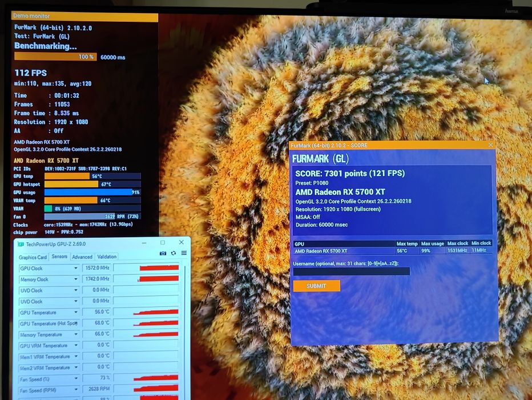The image size is (532, 400).
Task: Expand the Mem1 VRM Temperature dropdown
Action: tap(76, 357)
